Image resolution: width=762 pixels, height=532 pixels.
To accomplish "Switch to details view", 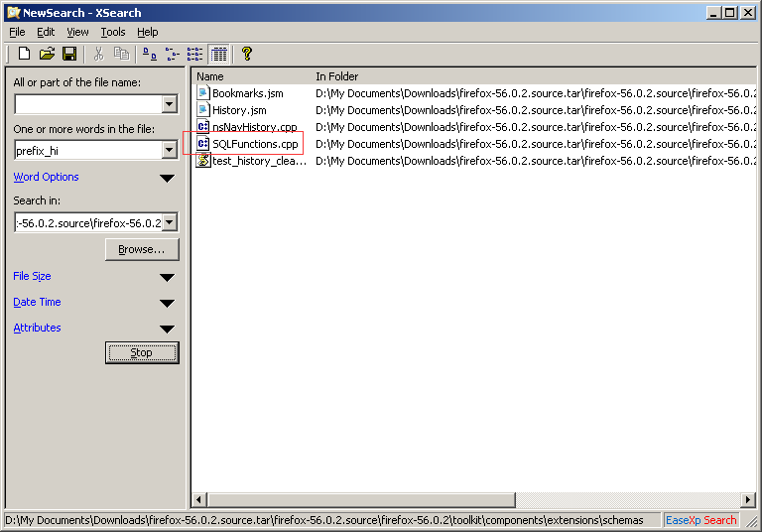I will pyautogui.click(x=219, y=54).
